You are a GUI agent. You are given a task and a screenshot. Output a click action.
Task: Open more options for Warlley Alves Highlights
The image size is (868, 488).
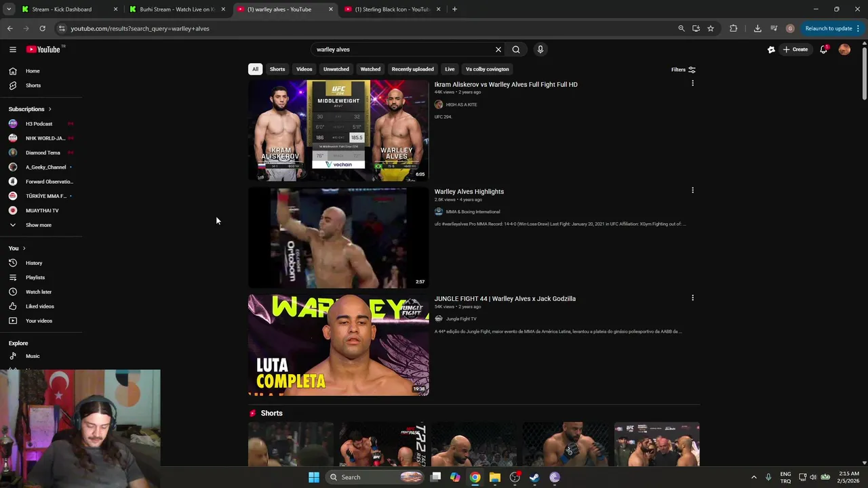(692, 190)
